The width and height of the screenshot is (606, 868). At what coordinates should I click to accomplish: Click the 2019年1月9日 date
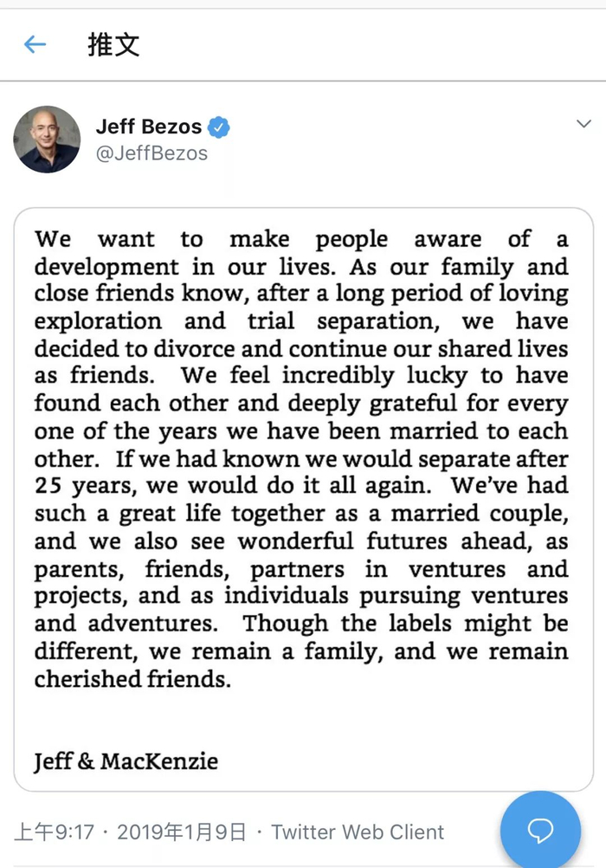tap(181, 832)
